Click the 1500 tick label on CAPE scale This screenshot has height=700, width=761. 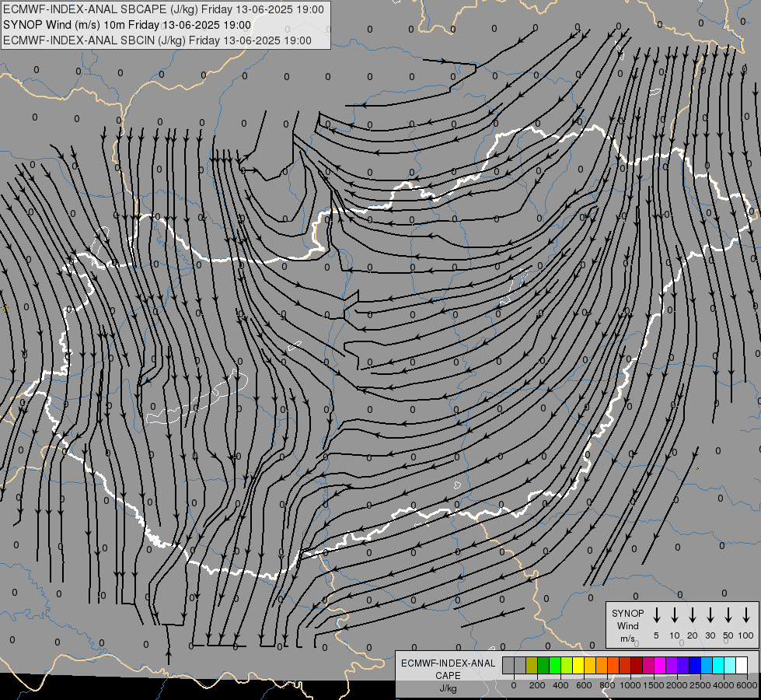(x=654, y=685)
